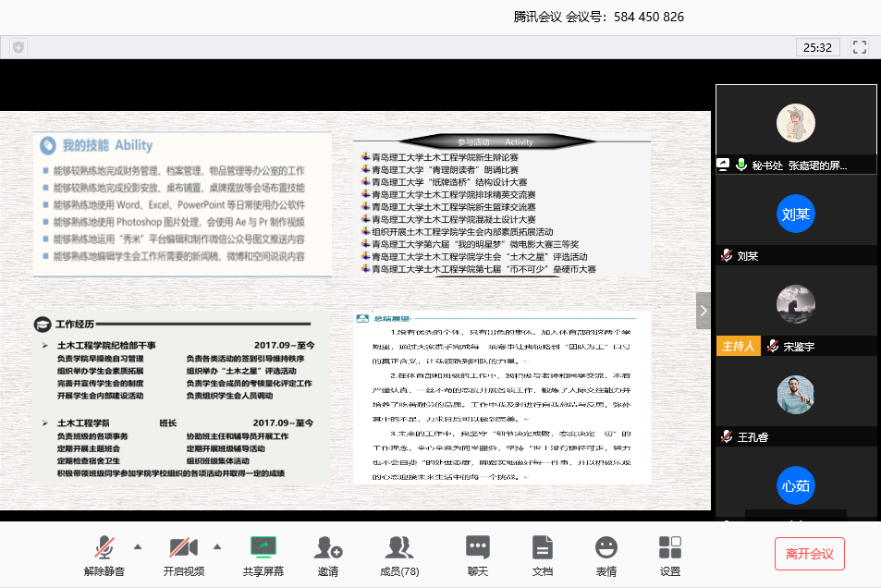Click the security shield icon top-left
881x588 pixels.
(18, 47)
